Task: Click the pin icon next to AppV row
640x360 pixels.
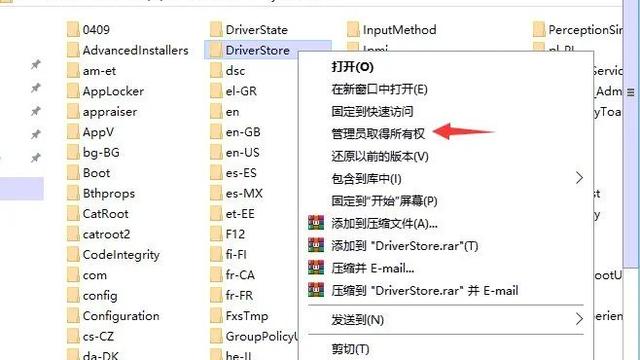Action: click(36, 134)
